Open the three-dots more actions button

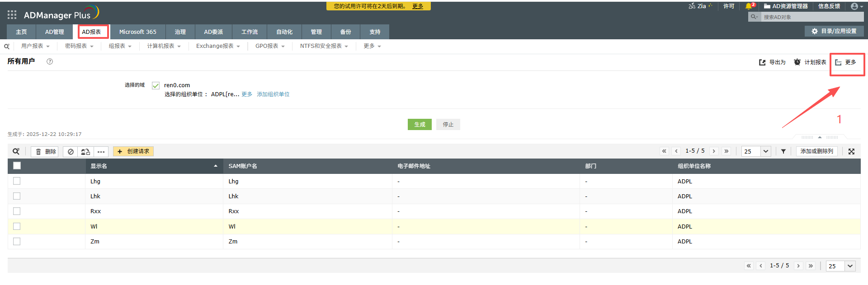[x=101, y=152]
